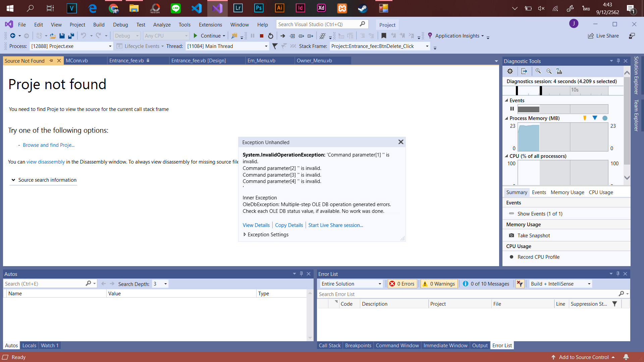
Task: Pause Events collection in Diagnostic Tools
Action: pos(512,109)
